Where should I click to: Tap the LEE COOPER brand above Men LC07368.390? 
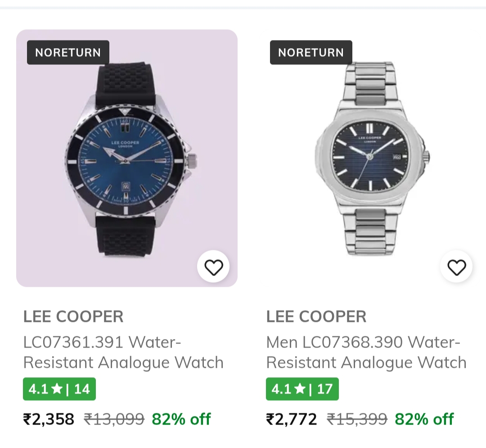tap(316, 317)
